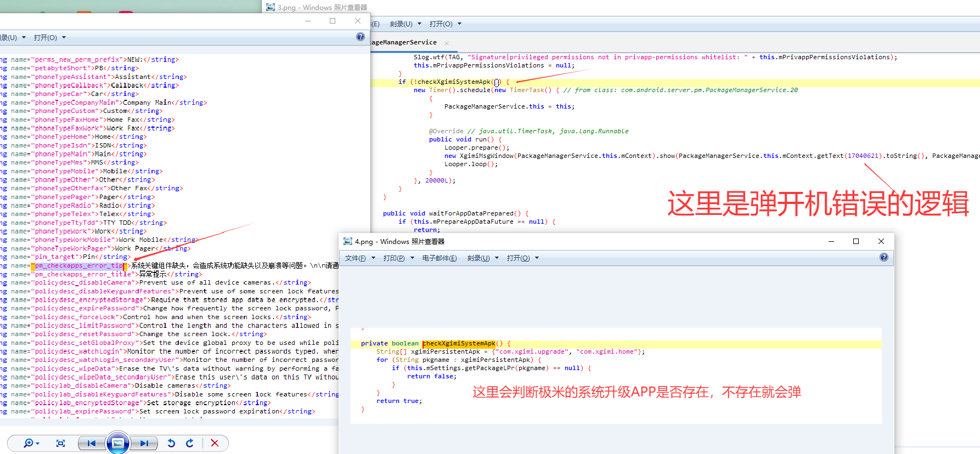Fit picture to actual size in left viewer
The width and height of the screenshot is (980, 454).
61,443
